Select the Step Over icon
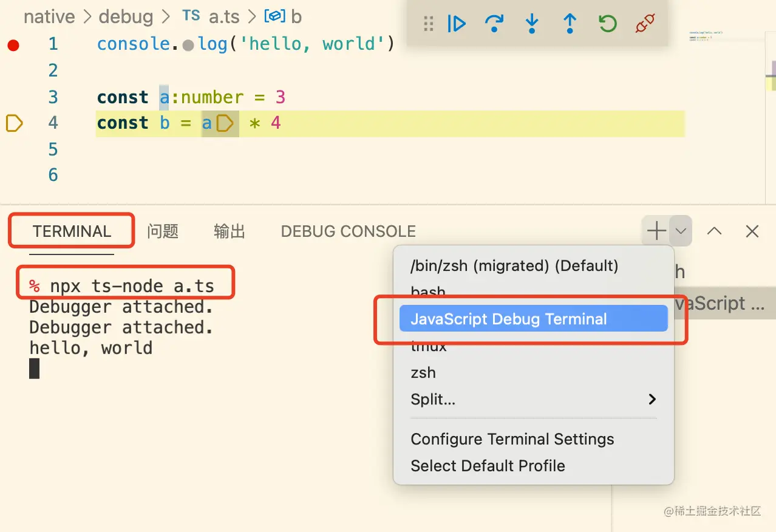Image resolution: width=776 pixels, height=532 pixels. 494,23
